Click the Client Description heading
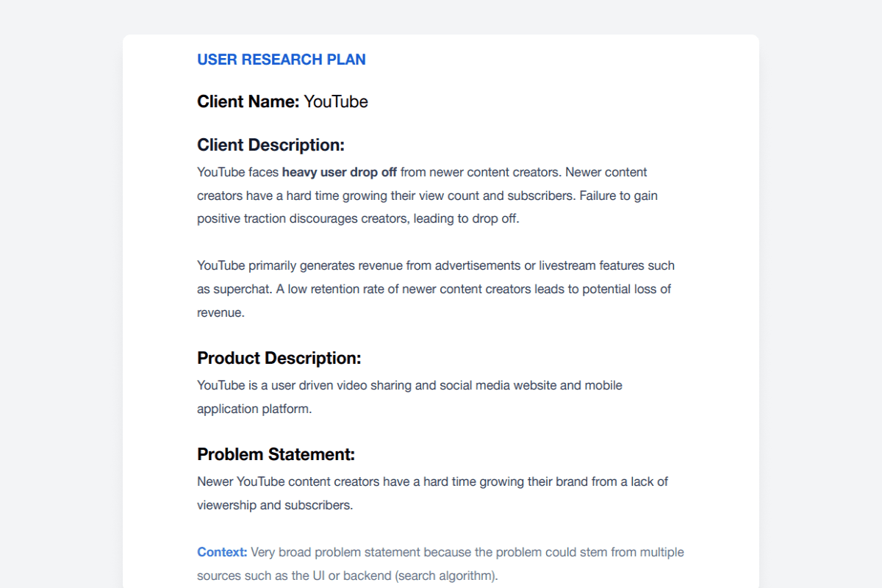882x588 pixels. coord(270,145)
